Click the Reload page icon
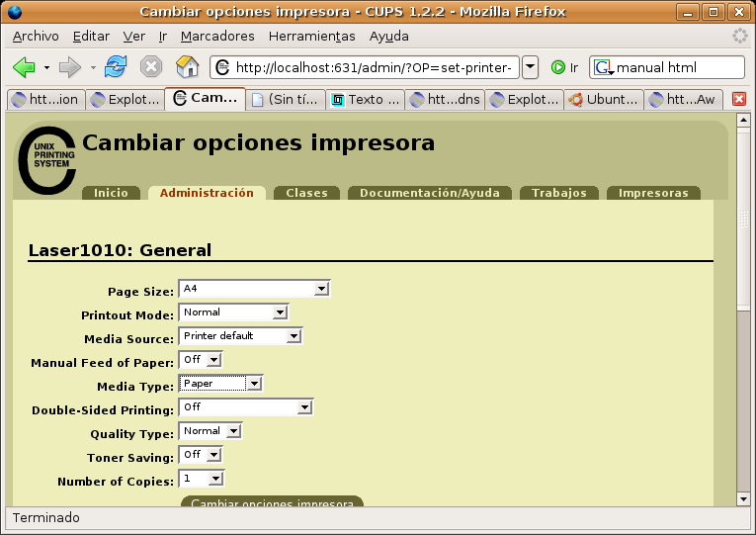The height and width of the screenshot is (535, 756). [116, 67]
